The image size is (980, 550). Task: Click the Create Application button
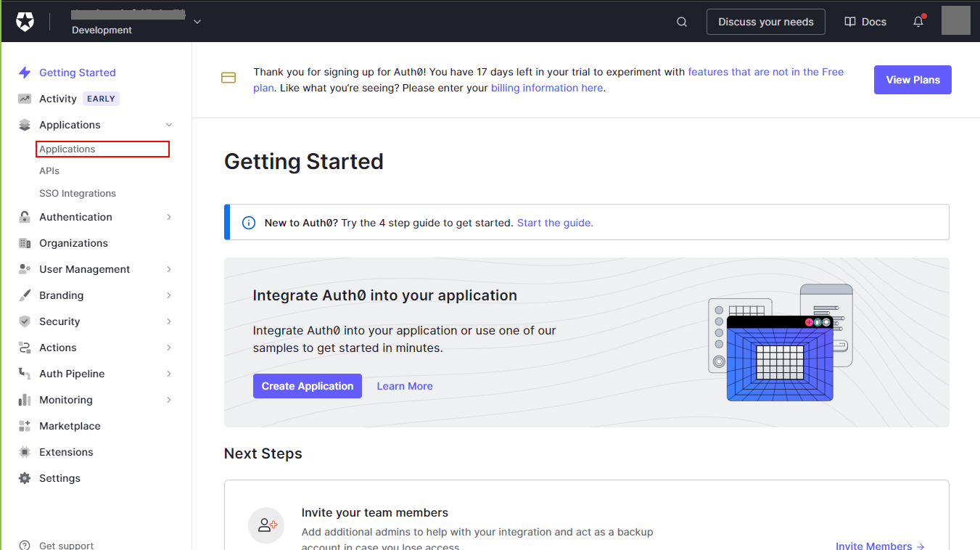coord(307,386)
